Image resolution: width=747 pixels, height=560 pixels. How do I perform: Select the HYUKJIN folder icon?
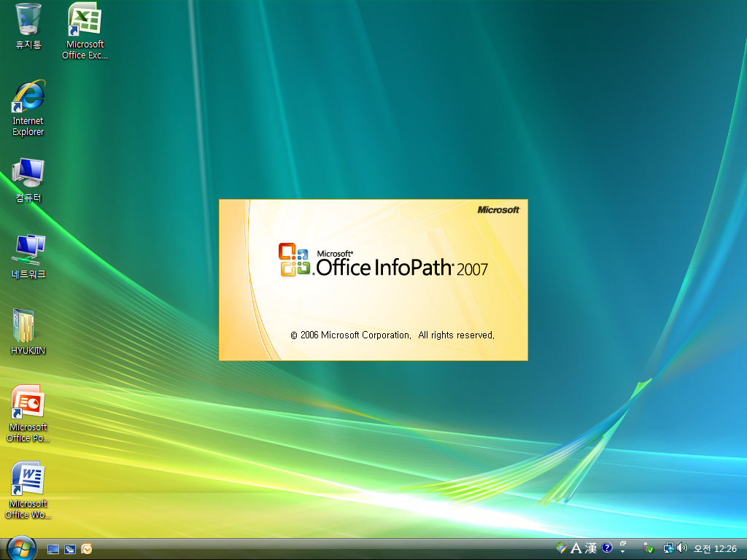point(28,332)
